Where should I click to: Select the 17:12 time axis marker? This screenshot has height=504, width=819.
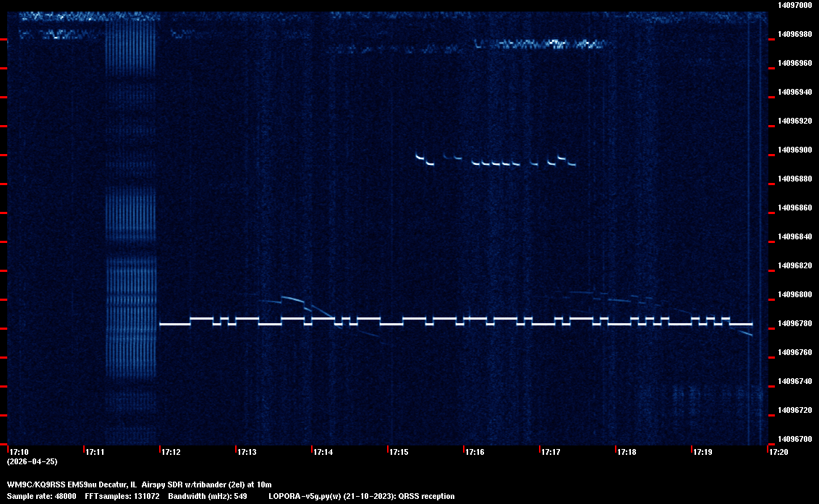[171, 453]
